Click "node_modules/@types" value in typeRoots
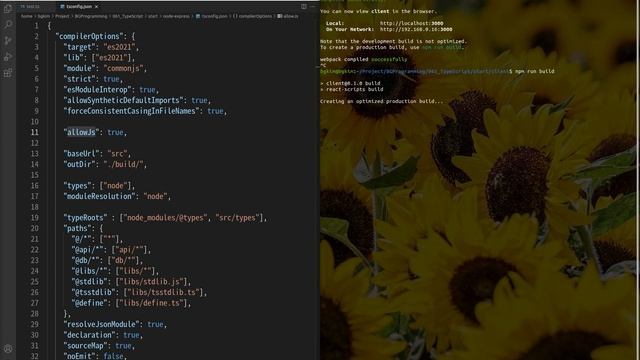640x360 pixels. tap(165, 218)
